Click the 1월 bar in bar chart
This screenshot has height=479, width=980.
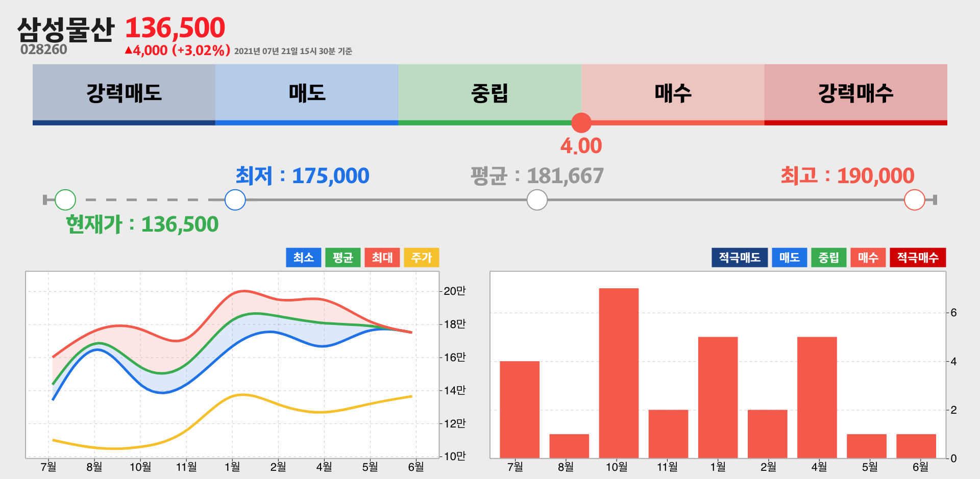718,397
